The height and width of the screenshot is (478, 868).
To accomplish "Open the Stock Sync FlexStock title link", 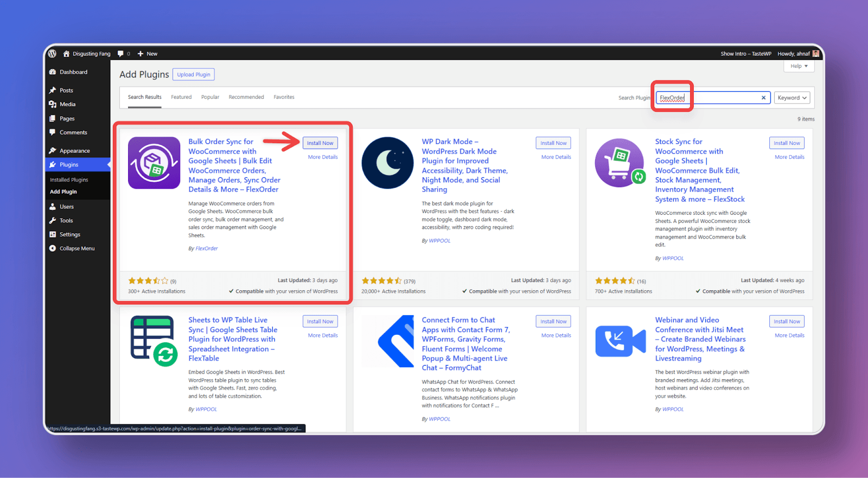I will 700,170.
